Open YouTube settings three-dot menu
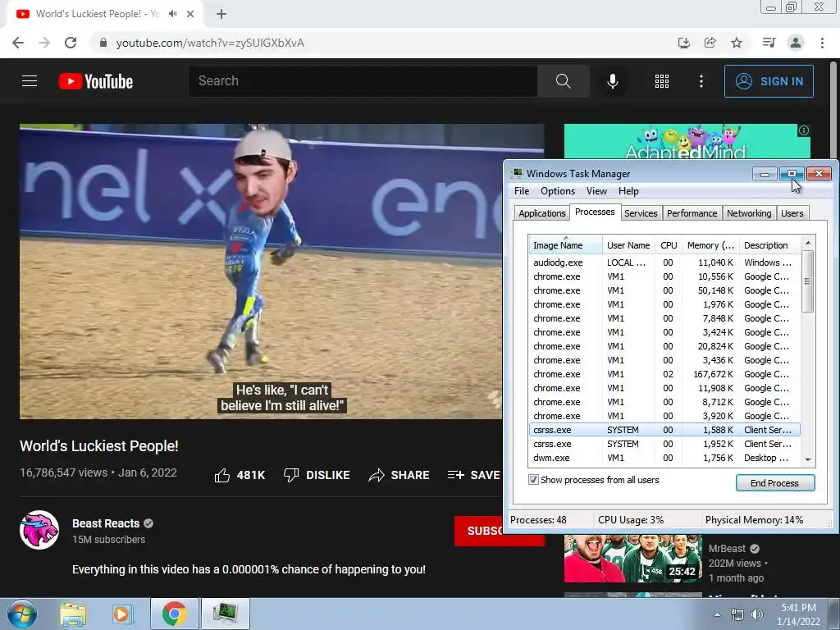The image size is (840, 630). (701, 81)
